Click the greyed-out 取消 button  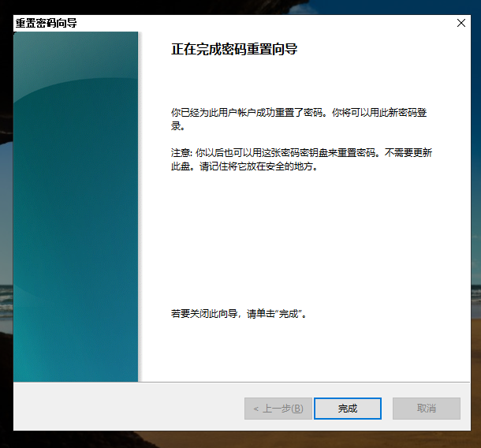click(427, 409)
